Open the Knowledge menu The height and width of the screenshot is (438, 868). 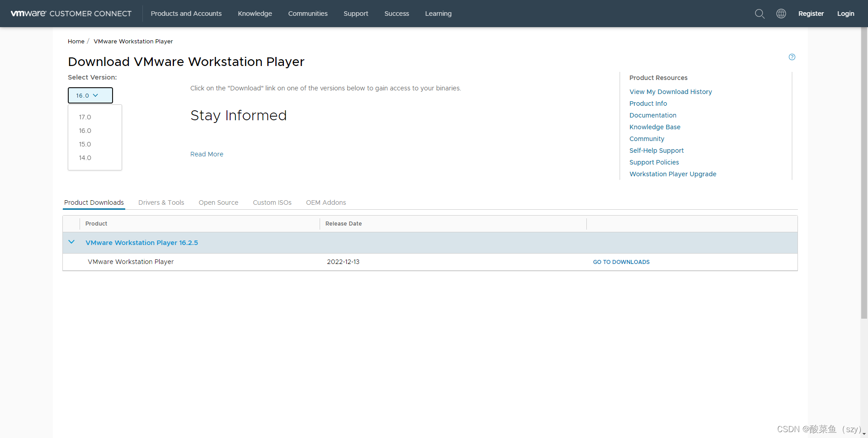coord(255,14)
